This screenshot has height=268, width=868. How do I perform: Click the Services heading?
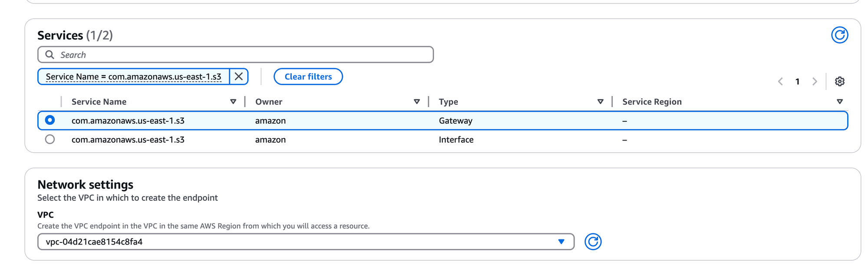pos(75,35)
